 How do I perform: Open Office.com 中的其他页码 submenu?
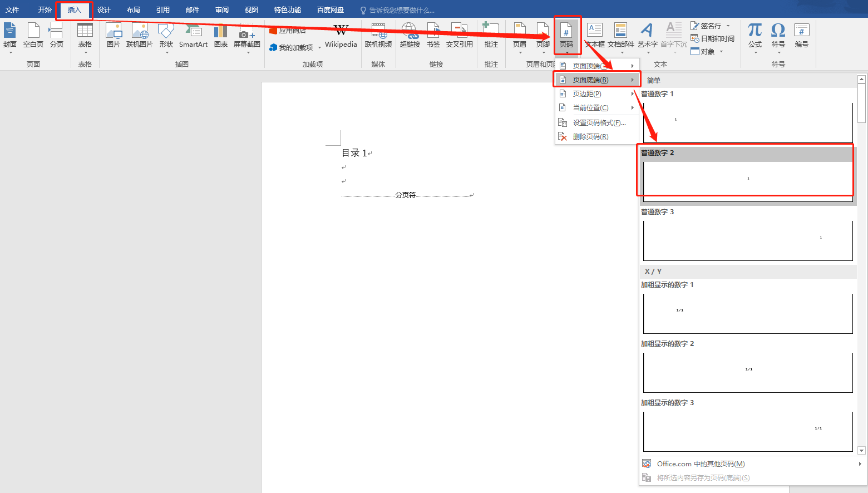coord(752,464)
